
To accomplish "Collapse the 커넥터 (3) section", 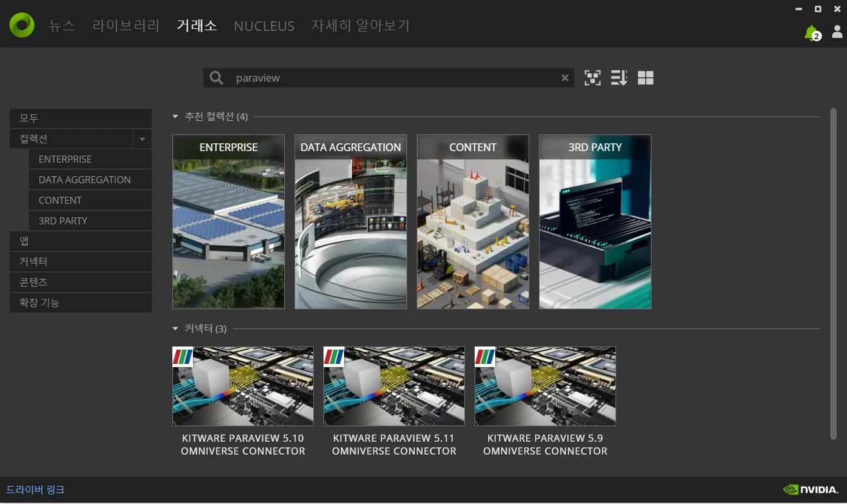I will 176,328.
